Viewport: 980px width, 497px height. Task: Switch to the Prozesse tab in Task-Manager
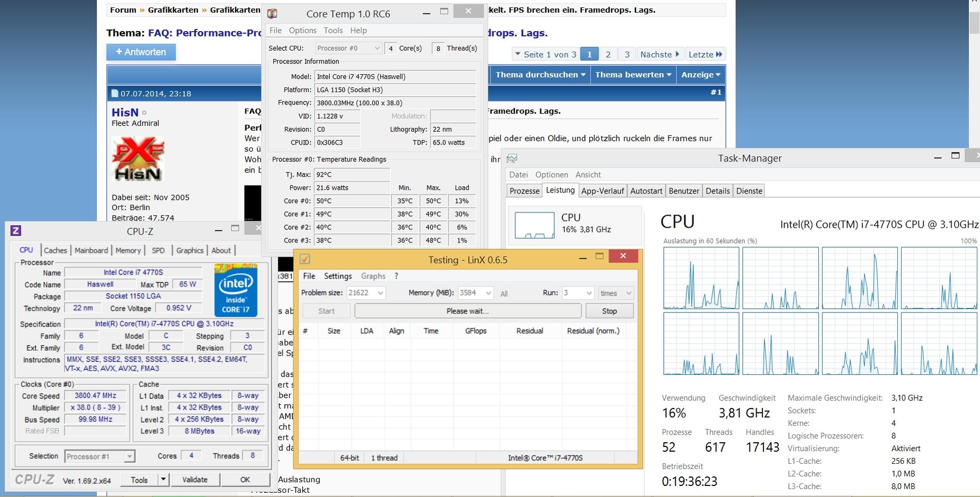click(525, 191)
